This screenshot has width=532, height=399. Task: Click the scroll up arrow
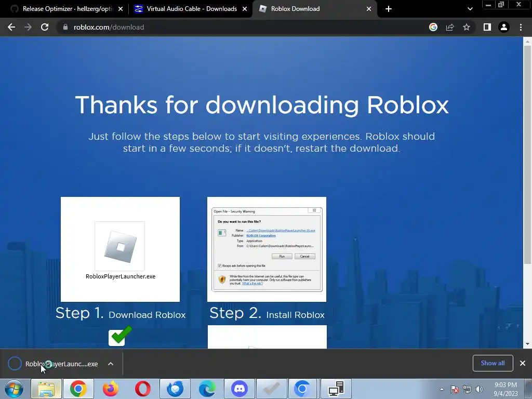(x=527, y=41)
